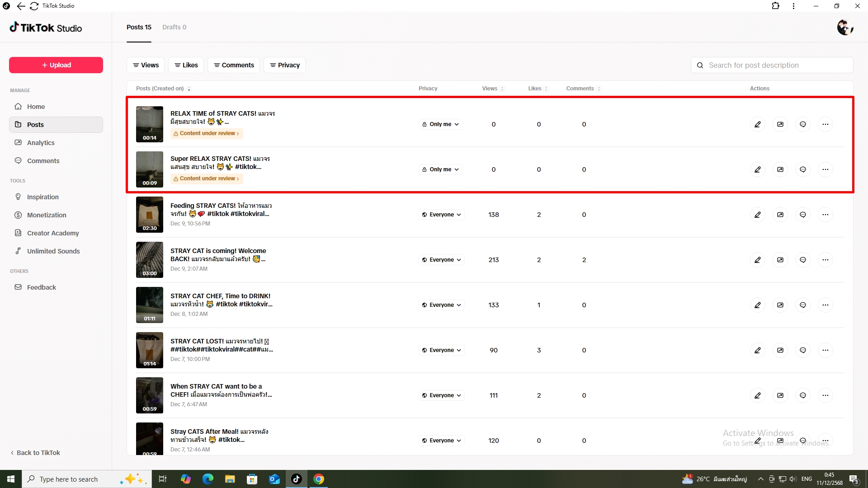
Task: Click the browser extensions puzzle icon
Action: (776, 6)
